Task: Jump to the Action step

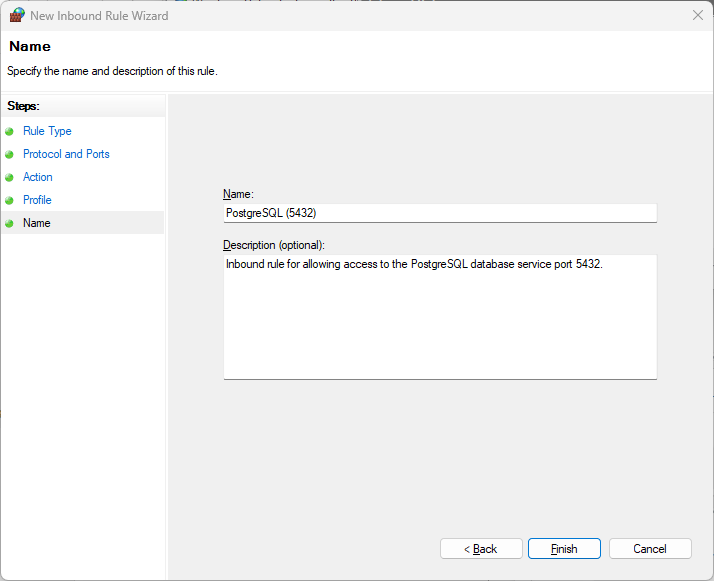Action: click(x=38, y=177)
